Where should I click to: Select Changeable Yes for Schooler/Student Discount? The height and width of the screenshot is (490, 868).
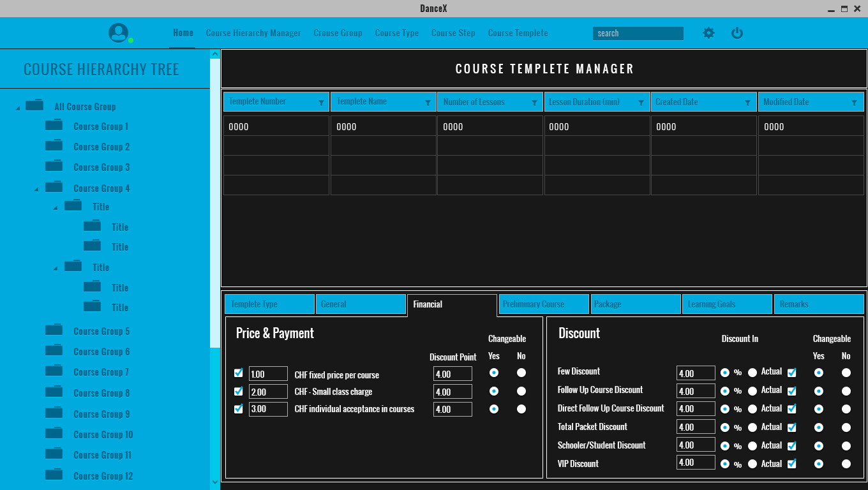[819, 446]
